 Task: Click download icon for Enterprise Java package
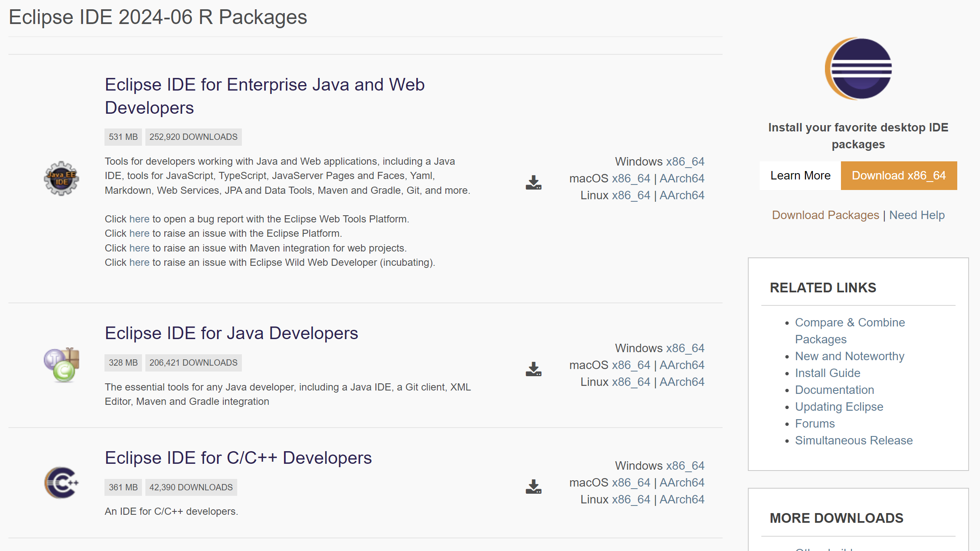click(x=533, y=182)
